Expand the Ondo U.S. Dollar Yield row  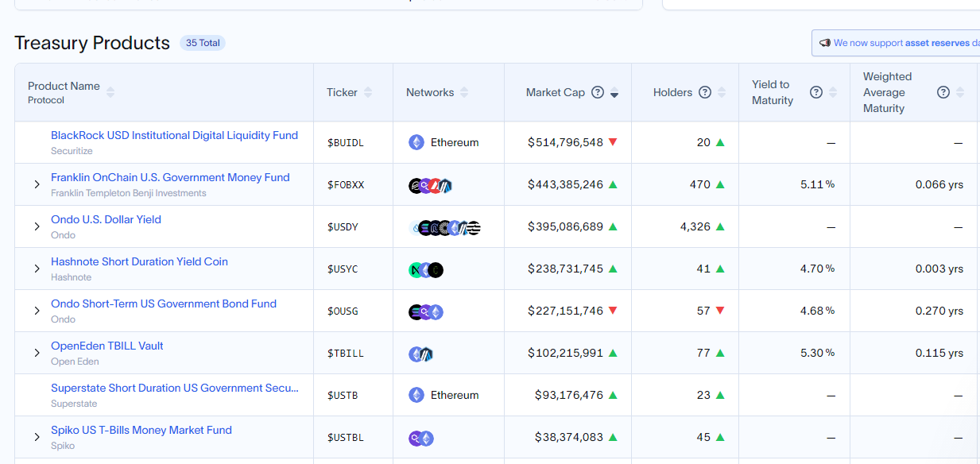[x=37, y=226]
